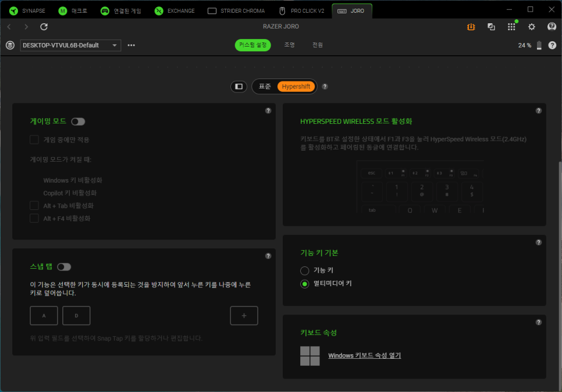Click the Windows logo in 키보드 속성
562x392 pixels.
click(310, 356)
